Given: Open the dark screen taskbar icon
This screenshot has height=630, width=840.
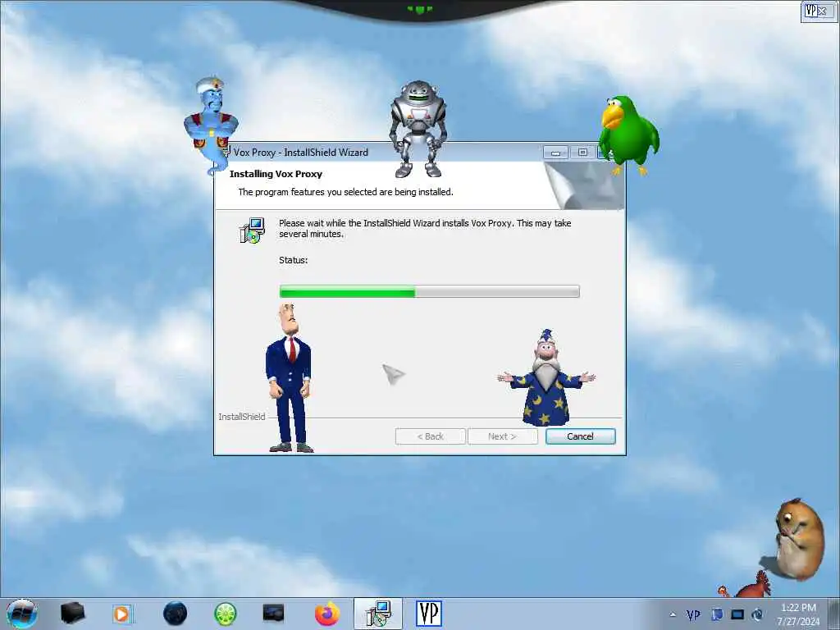Looking at the screenshot, I should 273,613.
